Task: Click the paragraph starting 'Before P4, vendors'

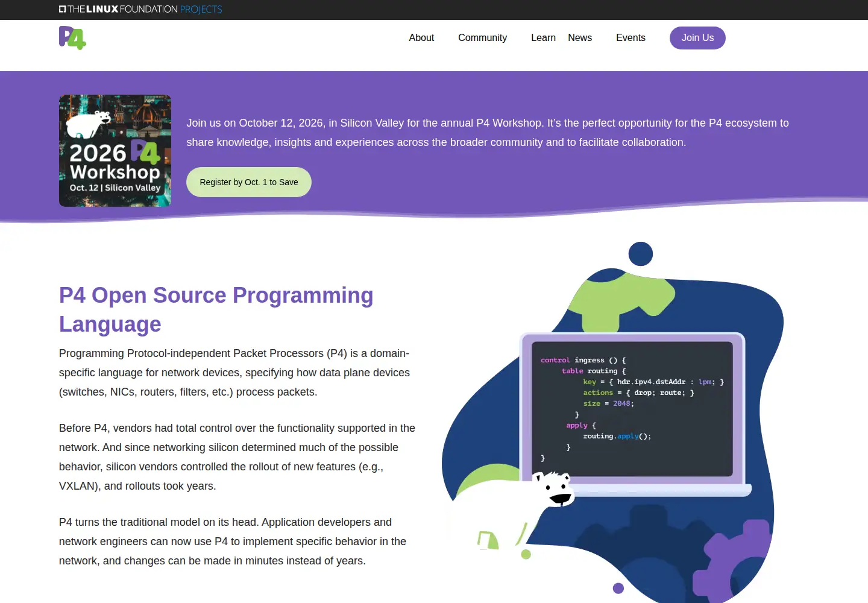Action: point(237,457)
